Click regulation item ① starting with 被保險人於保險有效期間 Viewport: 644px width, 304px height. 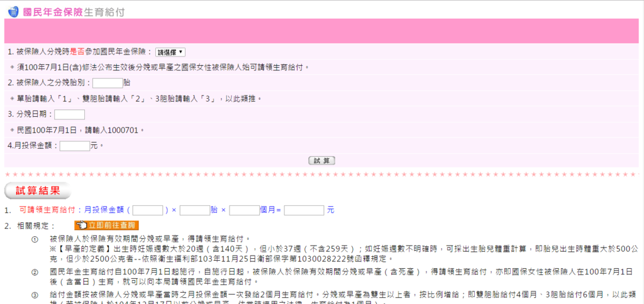(150, 238)
